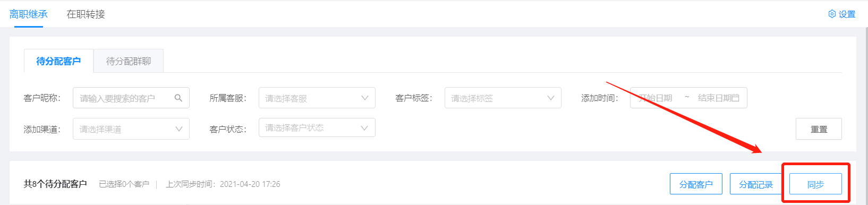This screenshot has height=205, width=868.
Task: Click the 重置 reset button
Action: point(819,129)
